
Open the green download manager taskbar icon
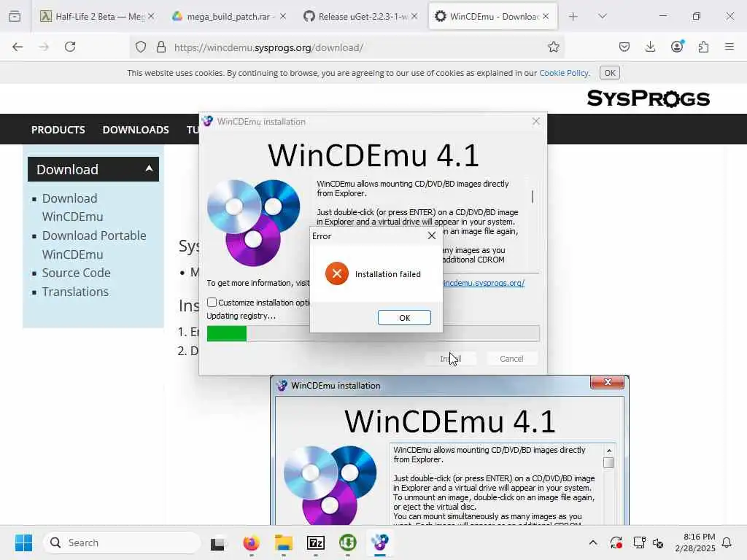(x=348, y=542)
